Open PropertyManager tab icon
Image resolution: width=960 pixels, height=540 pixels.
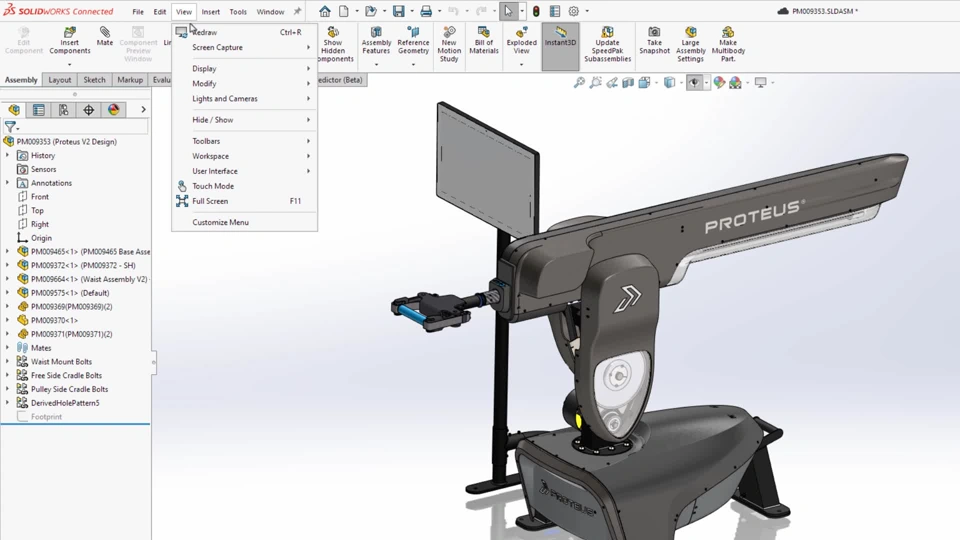[39, 110]
